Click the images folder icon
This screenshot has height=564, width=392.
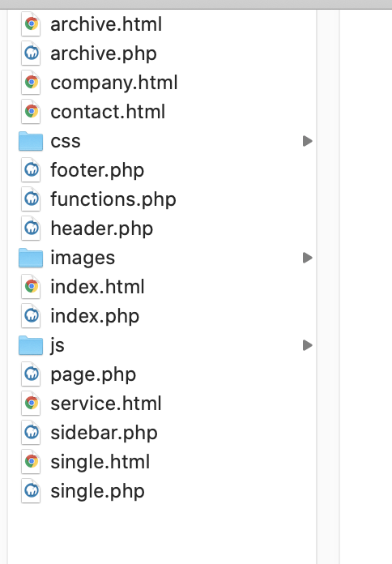point(31,258)
